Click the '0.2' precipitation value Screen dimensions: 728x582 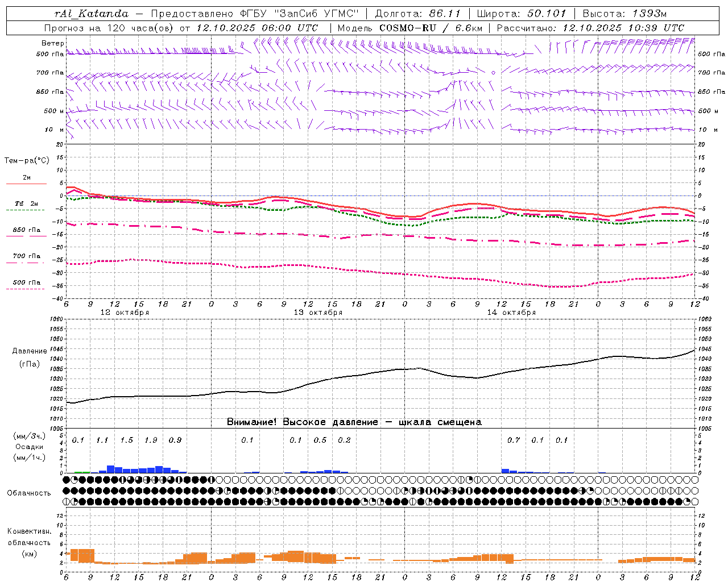344,440
